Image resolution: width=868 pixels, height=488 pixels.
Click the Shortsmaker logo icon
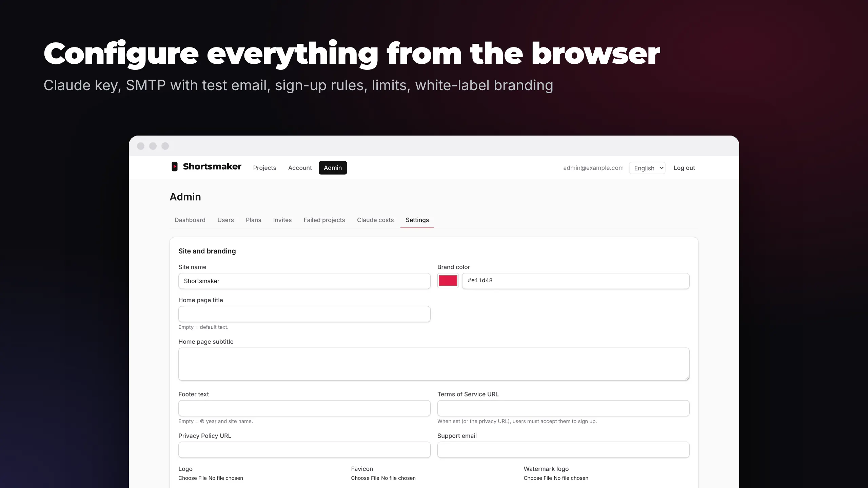(174, 166)
